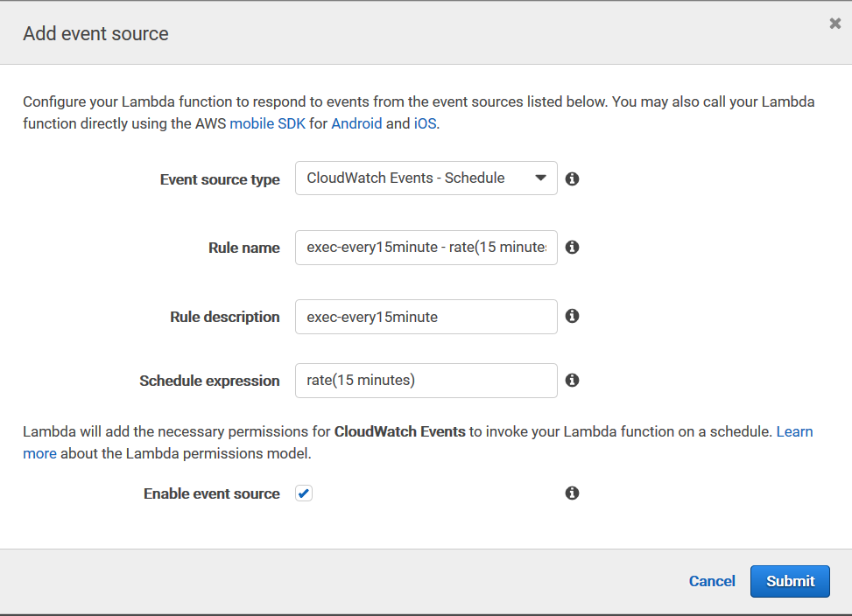Screen dimensions: 852x616
Task: Show info for Enable event source
Action: [572, 493]
